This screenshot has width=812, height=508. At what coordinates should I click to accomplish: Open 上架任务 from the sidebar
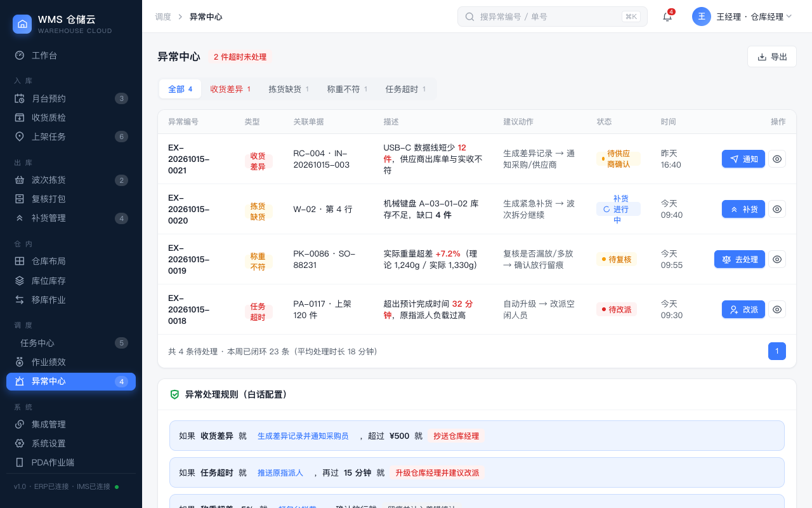(71, 137)
